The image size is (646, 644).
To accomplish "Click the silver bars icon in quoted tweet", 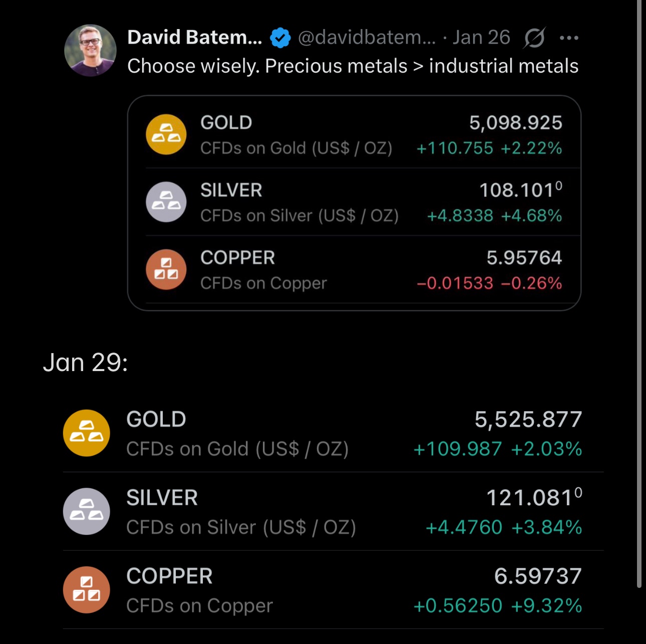I will pyautogui.click(x=166, y=202).
